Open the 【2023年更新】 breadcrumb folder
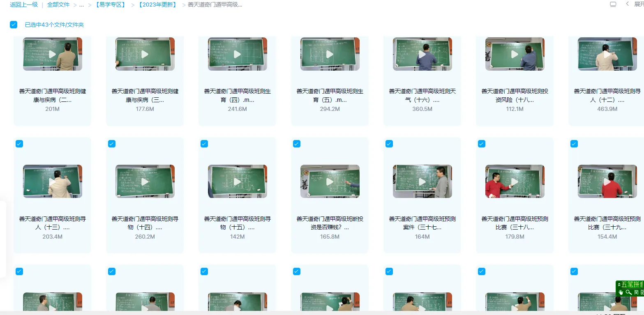Screen dimensions: 644x315 (x=158, y=5)
